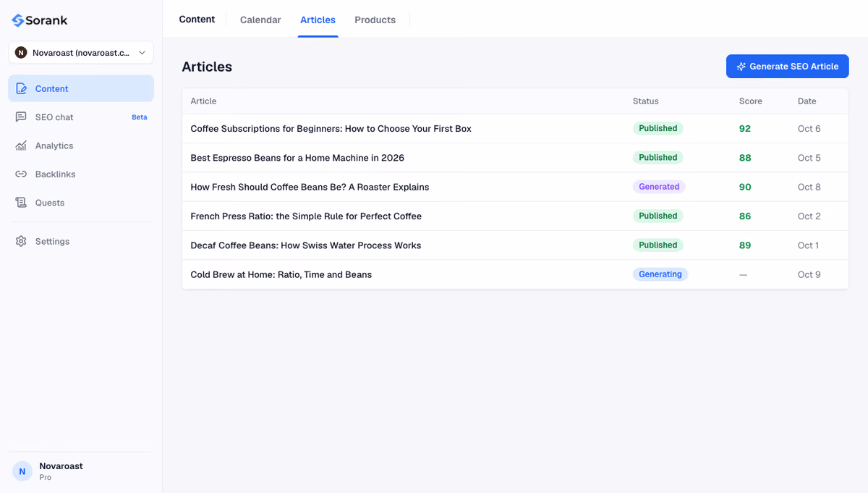Viewport: 868px width, 493px height.
Task: Click the date Oct 5
Action: 809,158
